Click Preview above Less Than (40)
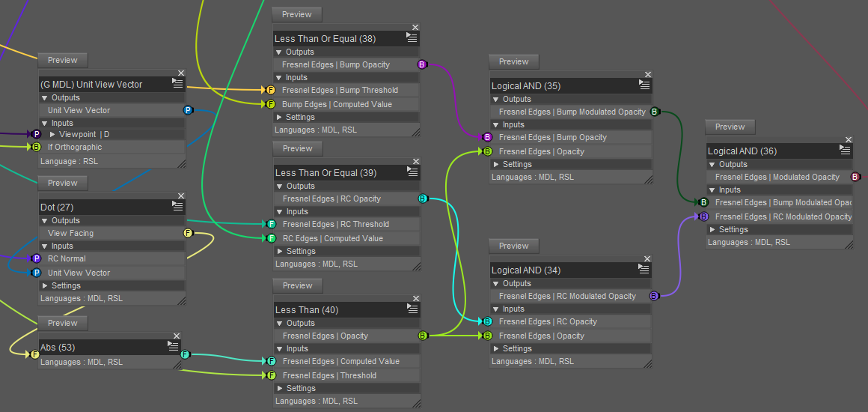 [x=298, y=285]
